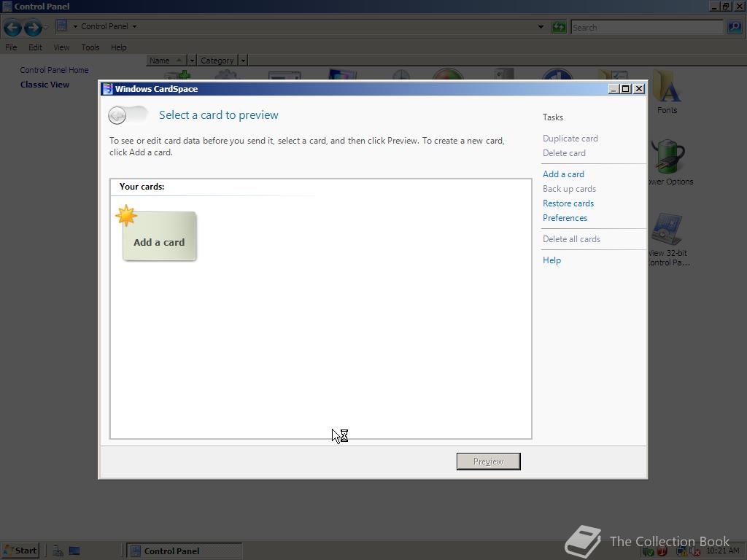Open Control Panel Home link
This screenshot has width=747, height=560.
coord(54,70)
